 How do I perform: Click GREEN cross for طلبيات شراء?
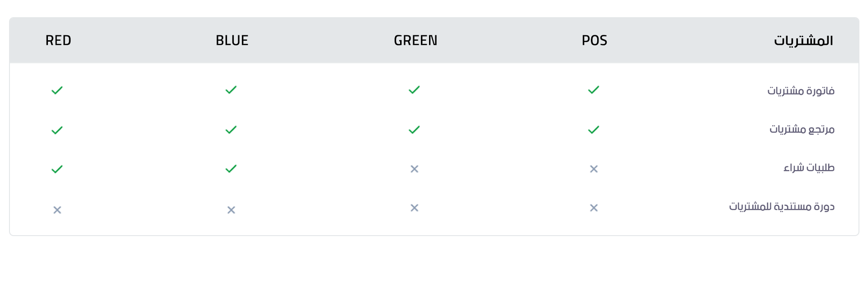click(414, 169)
